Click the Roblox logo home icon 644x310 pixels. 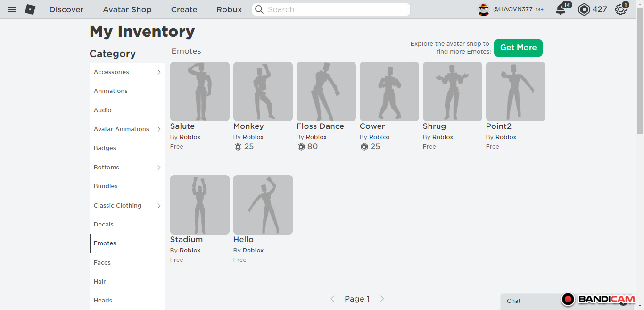(30, 9)
